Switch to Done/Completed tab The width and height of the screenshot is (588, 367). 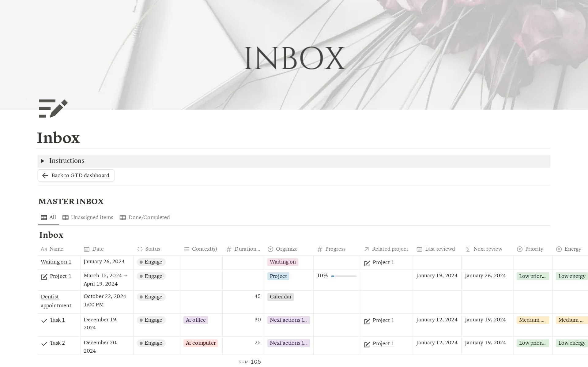coord(145,217)
